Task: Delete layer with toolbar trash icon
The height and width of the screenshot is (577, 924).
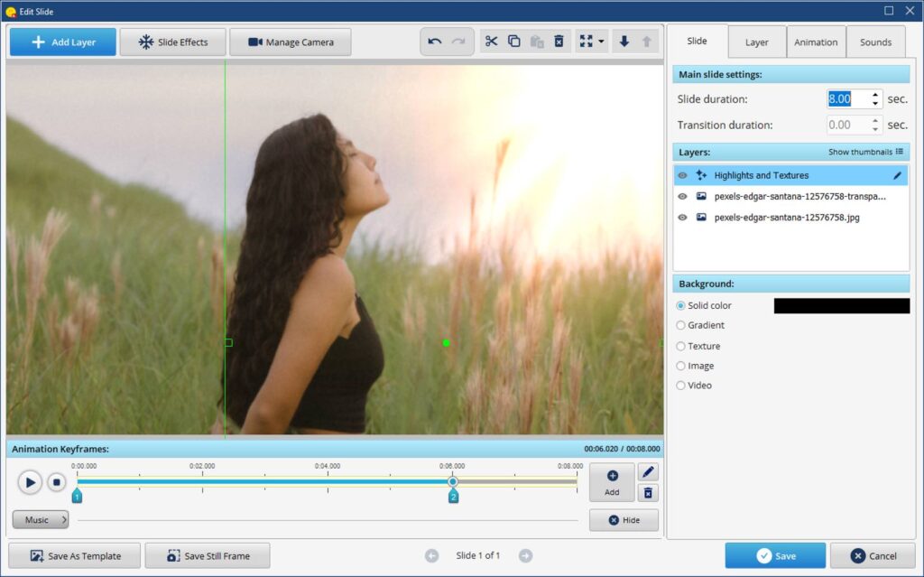Action: click(559, 42)
